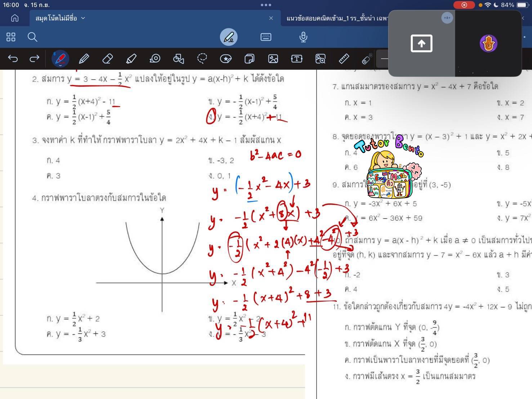Add a text box with the Text tool
This screenshot has width=532, height=399.
[x=296, y=59]
